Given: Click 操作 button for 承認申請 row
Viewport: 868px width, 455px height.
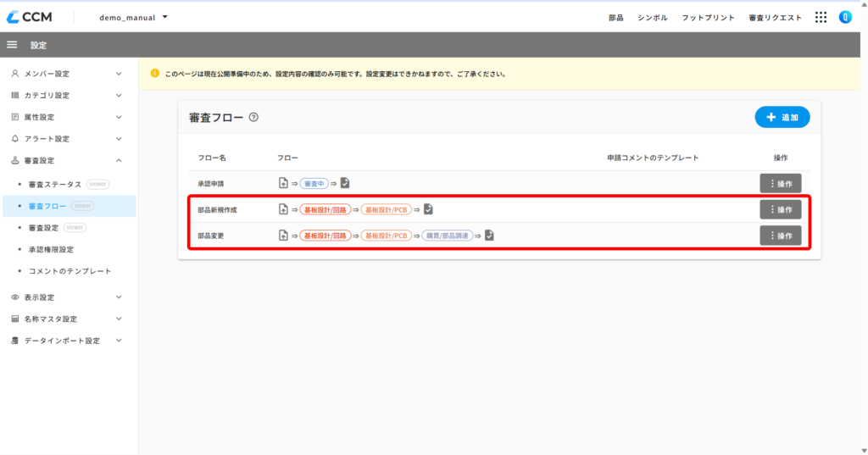Looking at the screenshot, I should (781, 184).
